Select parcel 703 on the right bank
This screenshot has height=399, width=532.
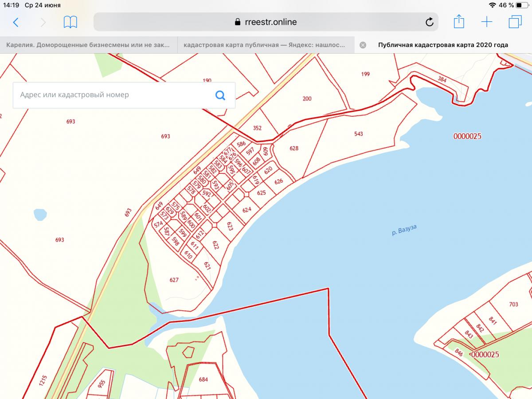coord(513,304)
